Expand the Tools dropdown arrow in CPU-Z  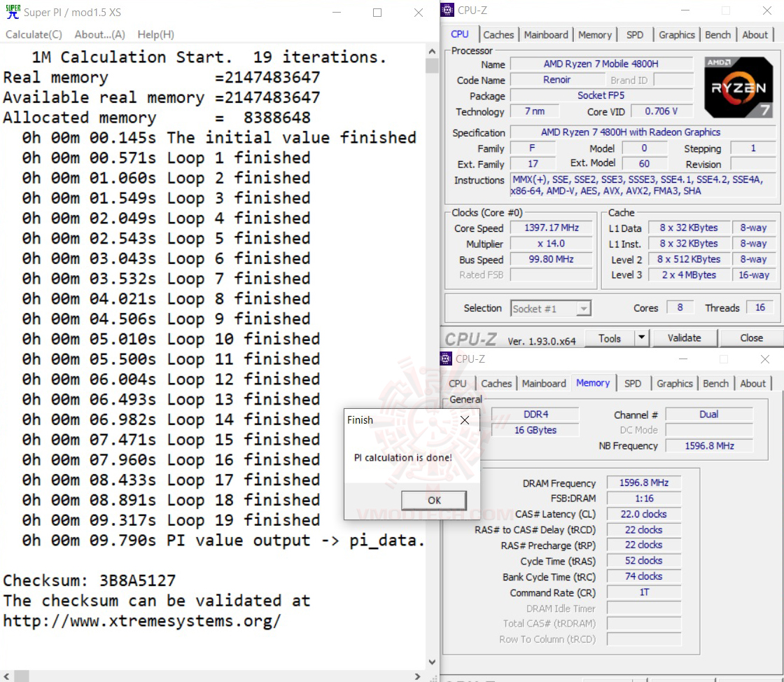[x=641, y=338]
